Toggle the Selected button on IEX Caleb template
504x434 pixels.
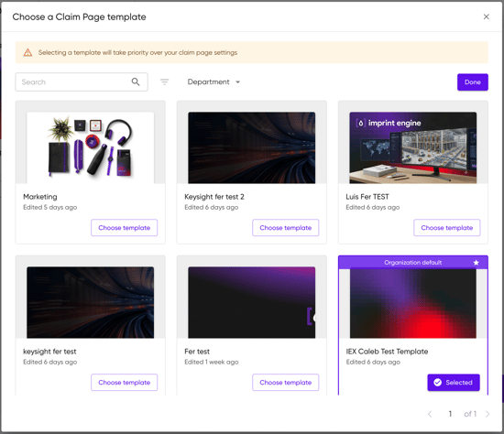point(454,383)
